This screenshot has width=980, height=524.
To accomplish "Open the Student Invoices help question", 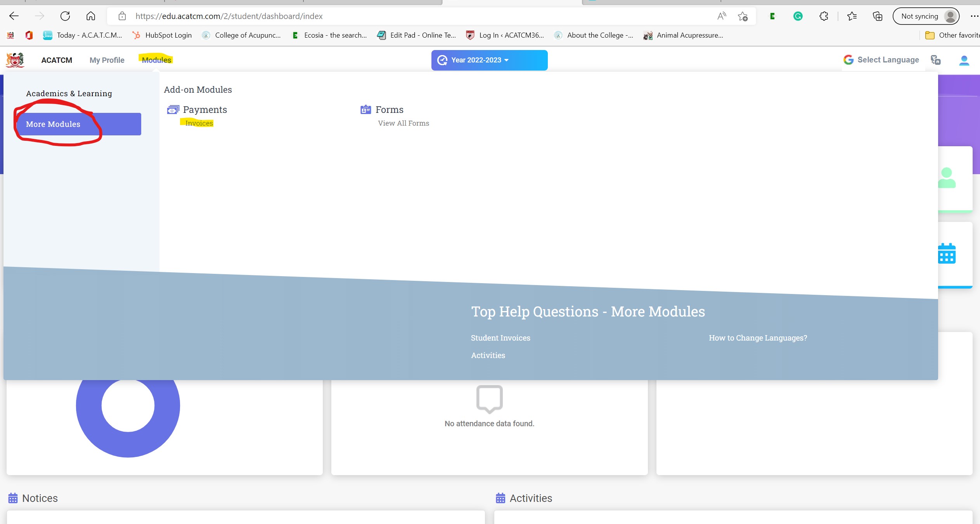I will pos(500,338).
